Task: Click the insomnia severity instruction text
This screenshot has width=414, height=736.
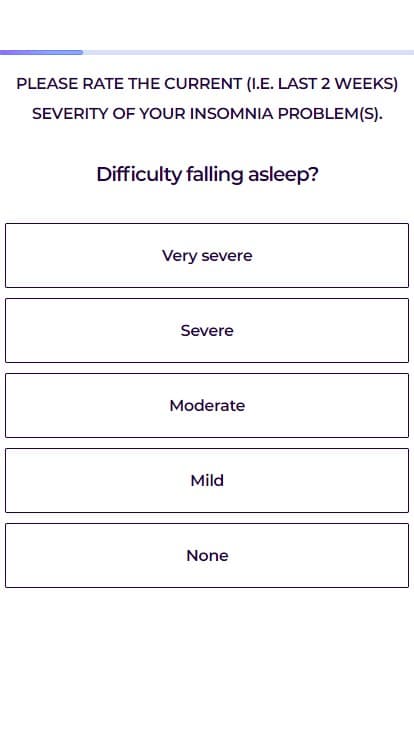Action: [207, 99]
